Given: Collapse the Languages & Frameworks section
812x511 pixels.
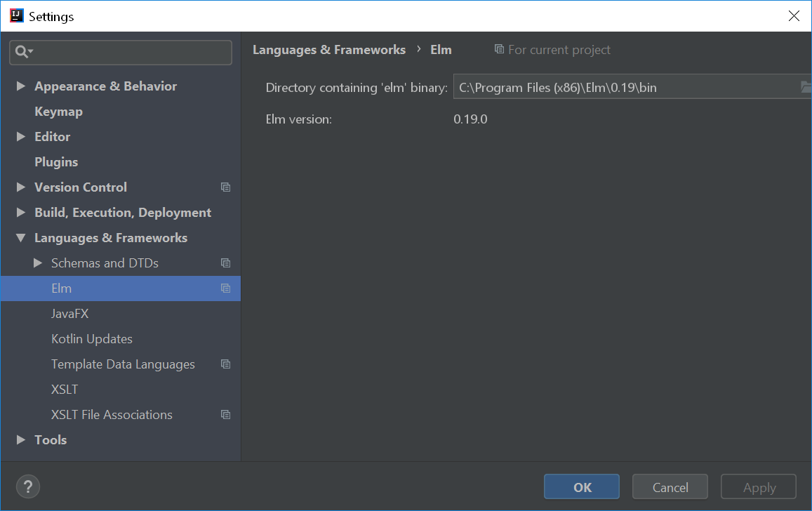Looking at the screenshot, I should point(20,237).
